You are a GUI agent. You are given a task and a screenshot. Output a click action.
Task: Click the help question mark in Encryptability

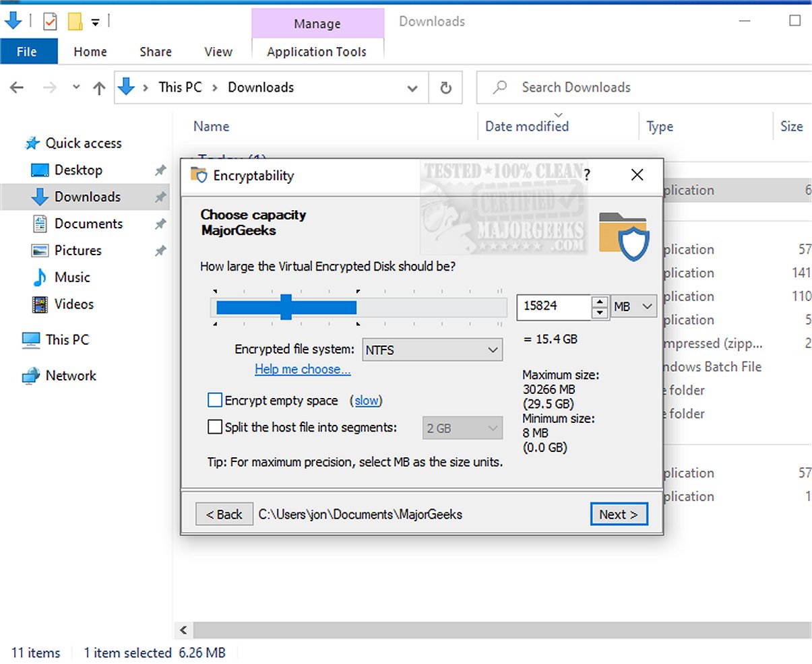pyautogui.click(x=587, y=176)
